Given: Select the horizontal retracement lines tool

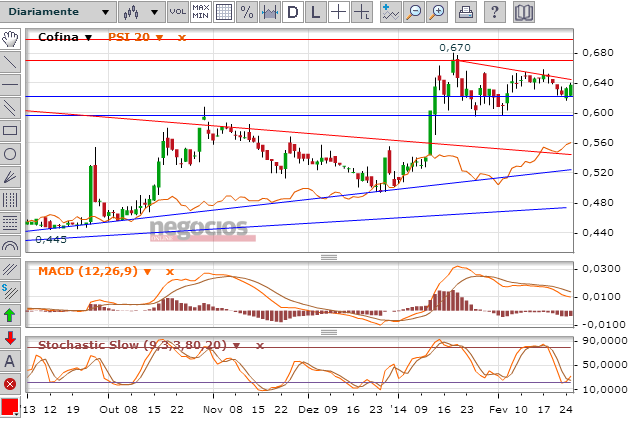Looking at the screenshot, I should click(x=10, y=223).
